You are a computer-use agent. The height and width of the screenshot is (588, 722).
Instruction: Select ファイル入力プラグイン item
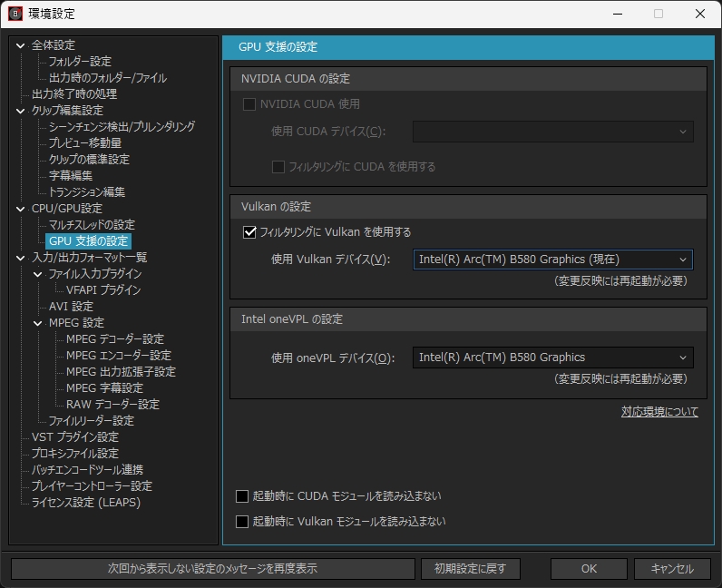[x=95, y=274]
